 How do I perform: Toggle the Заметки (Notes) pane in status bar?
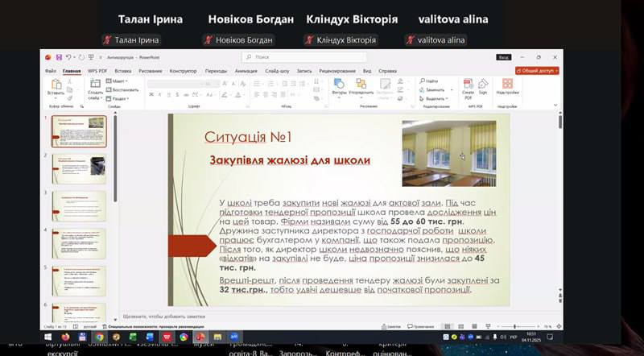(390, 326)
